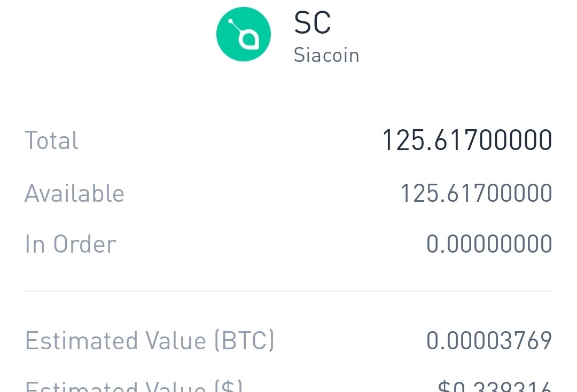Select the In Order 0.00000000 value
Viewport: 577px width, 392px height.
click(489, 244)
